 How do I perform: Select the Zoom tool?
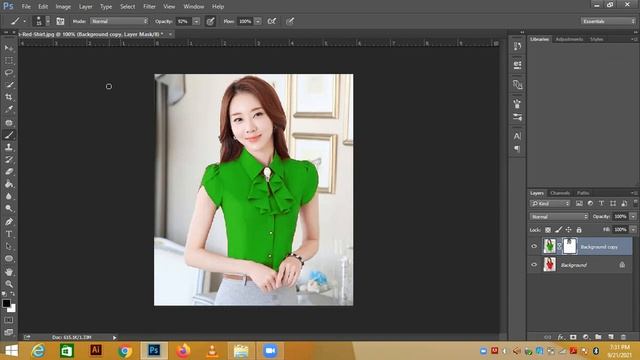(9, 284)
